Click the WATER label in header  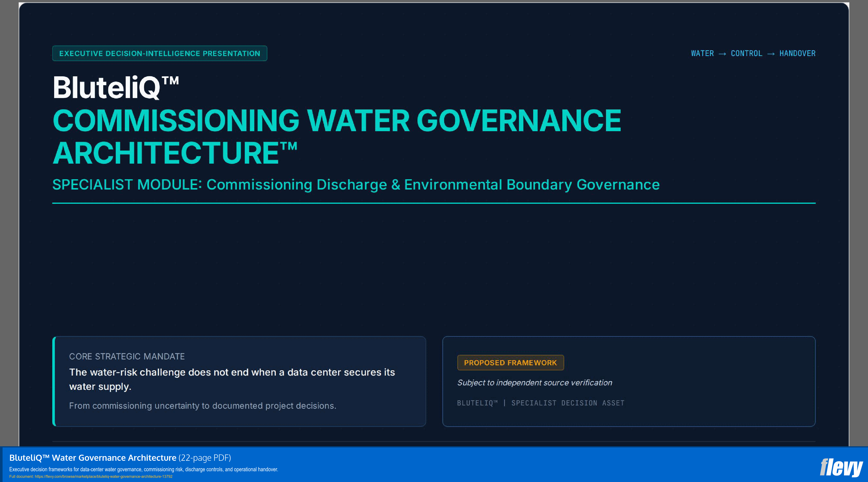[x=702, y=53]
